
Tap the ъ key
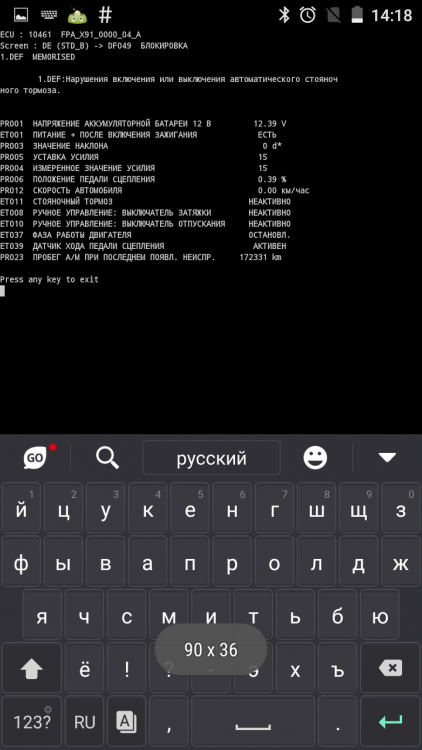click(x=338, y=668)
